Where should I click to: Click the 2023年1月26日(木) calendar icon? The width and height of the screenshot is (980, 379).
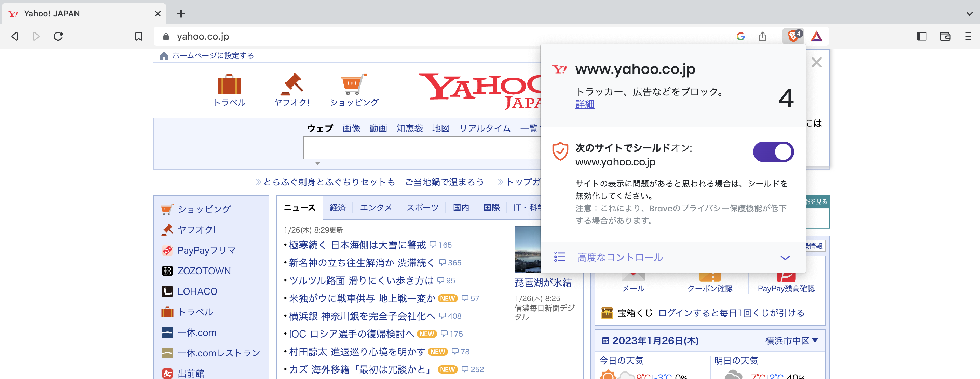[x=605, y=341]
